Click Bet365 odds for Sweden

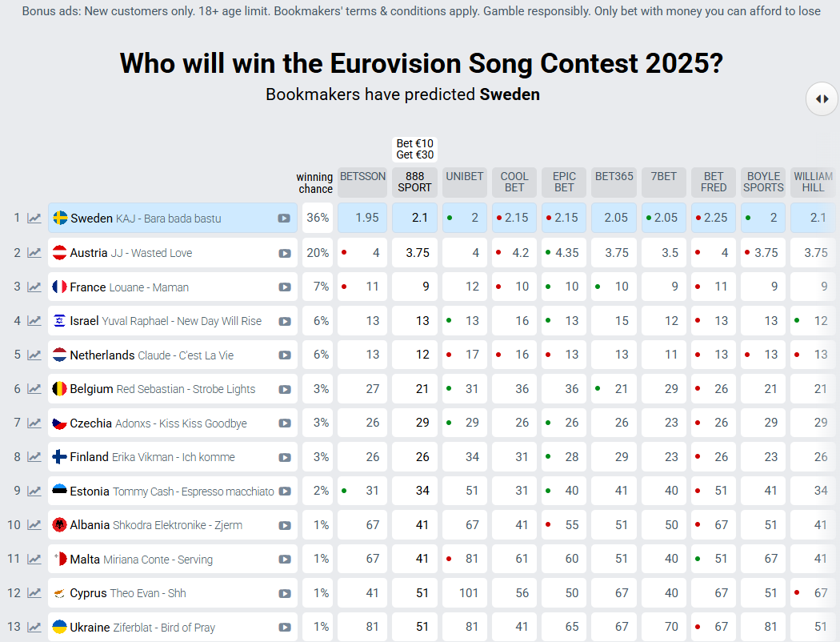pos(614,219)
